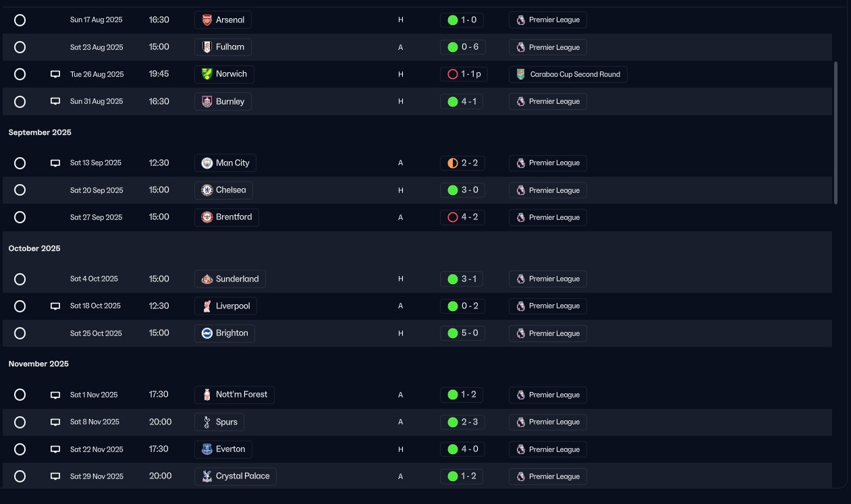The image size is (851, 504).
Task: Click the TV icon beside Sat 13 Sep 2025
Action: 55,163
